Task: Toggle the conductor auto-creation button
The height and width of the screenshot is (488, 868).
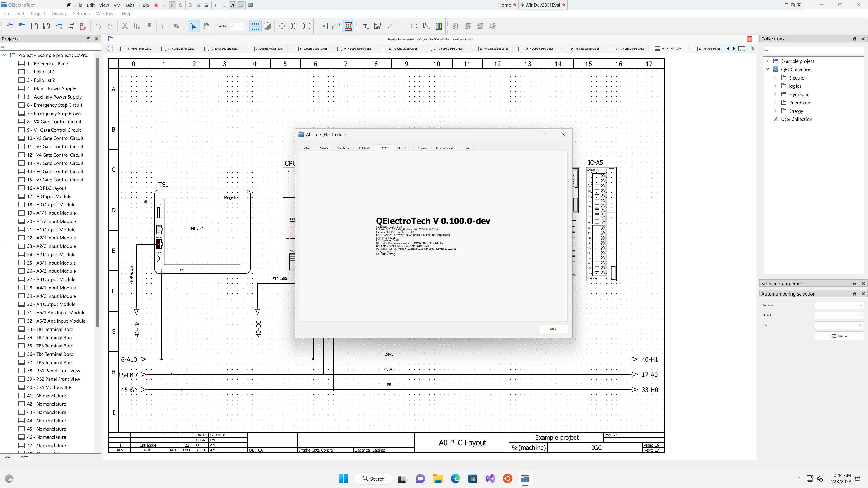Action: 348,26
